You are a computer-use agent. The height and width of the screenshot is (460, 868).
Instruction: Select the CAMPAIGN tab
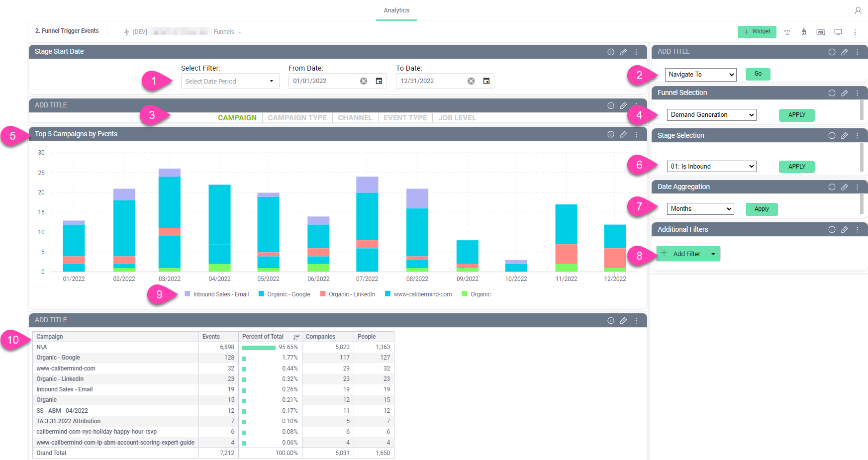[x=237, y=118]
